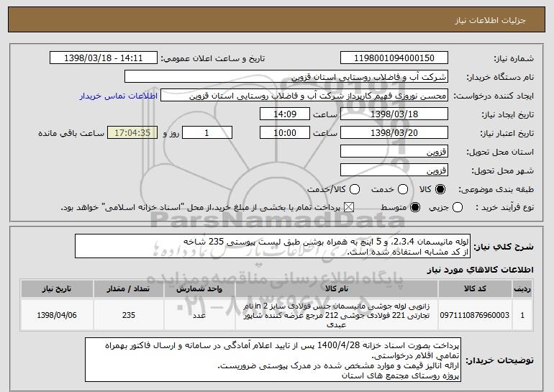Click the request creator name field
Screen dimensions: 554x392
click(304, 96)
